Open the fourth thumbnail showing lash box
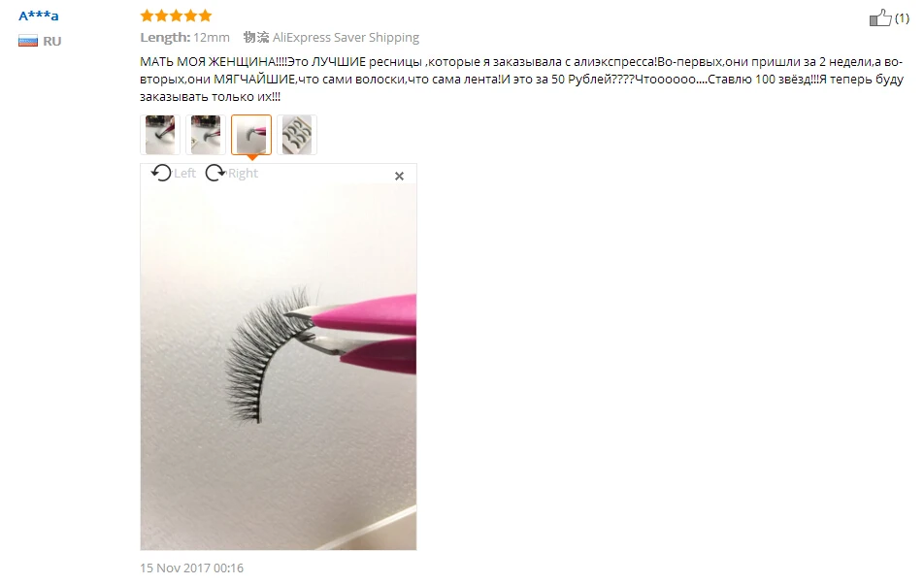The height and width of the screenshot is (584, 924). 297,135
